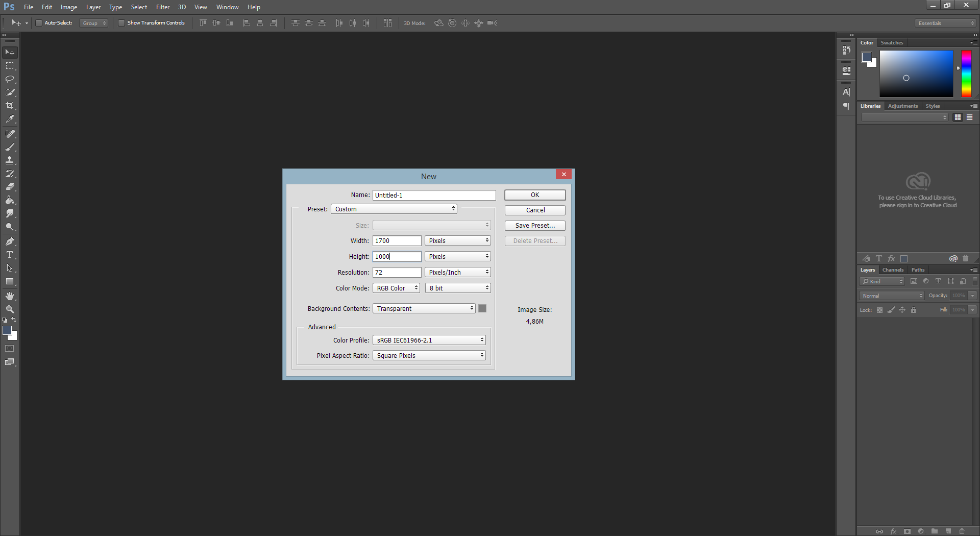
Task: Open the foreground color swatch
Action: (x=8, y=330)
